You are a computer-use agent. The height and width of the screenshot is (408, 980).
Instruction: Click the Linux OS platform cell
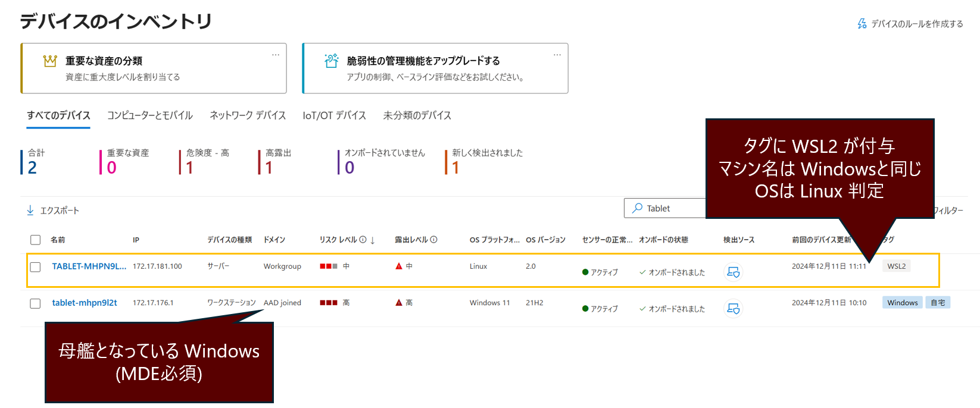(478, 266)
